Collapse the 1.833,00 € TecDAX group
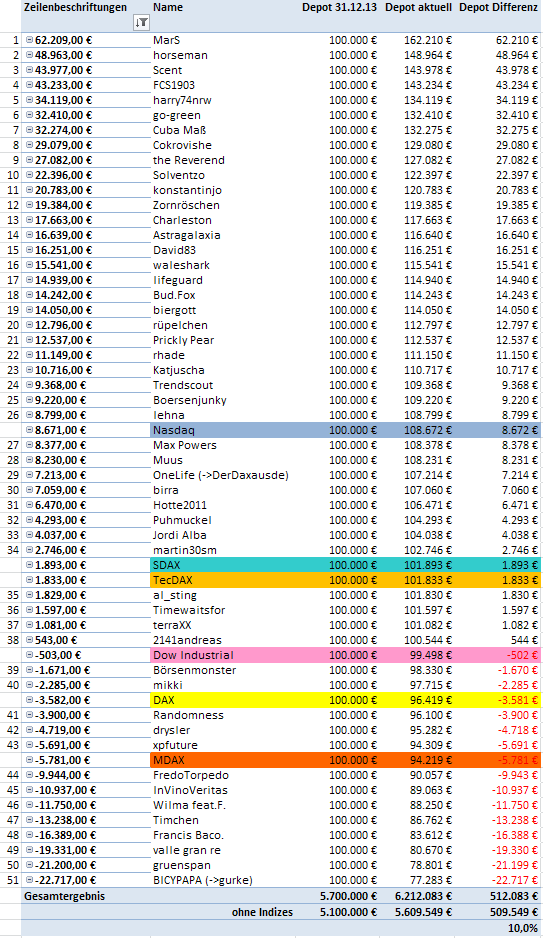543x938 pixels. (29, 580)
